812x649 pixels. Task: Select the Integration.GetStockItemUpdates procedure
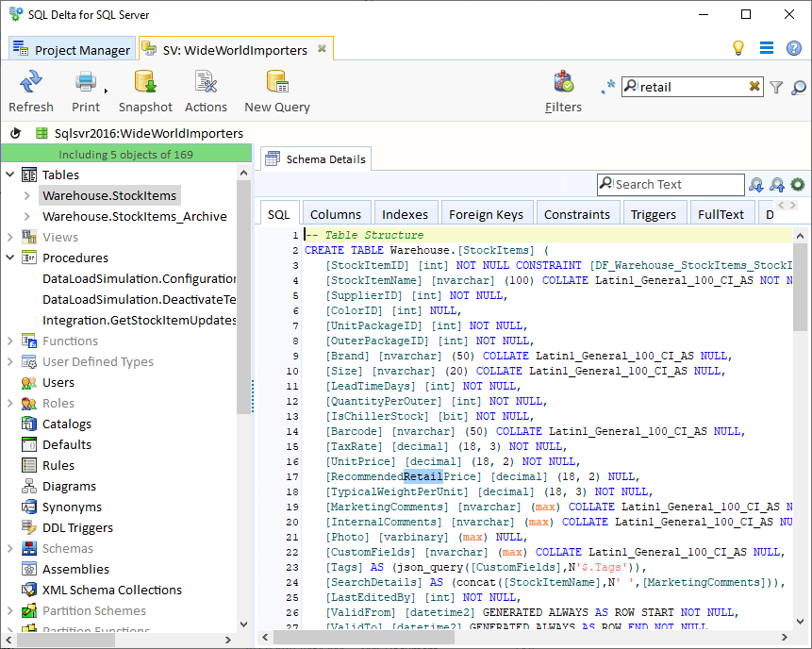coord(139,320)
